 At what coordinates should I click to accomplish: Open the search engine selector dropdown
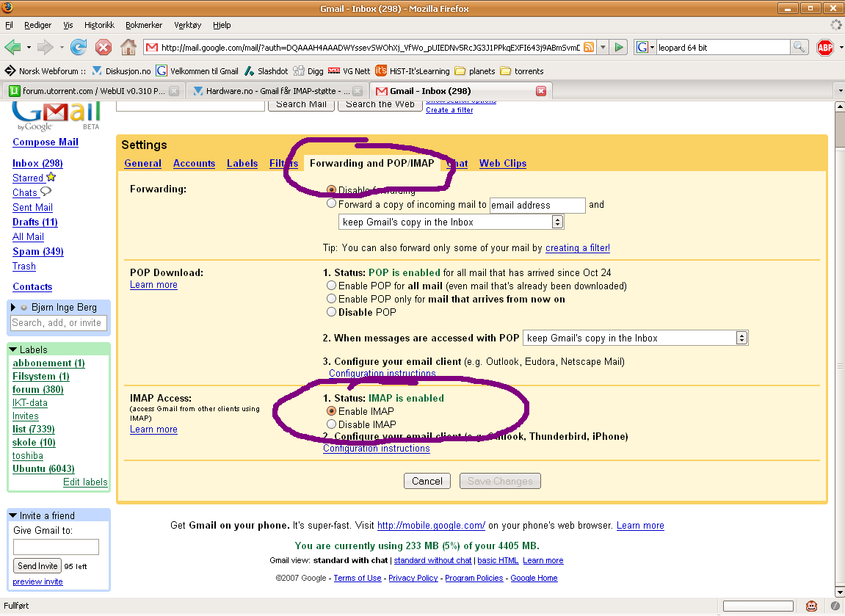(645, 48)
